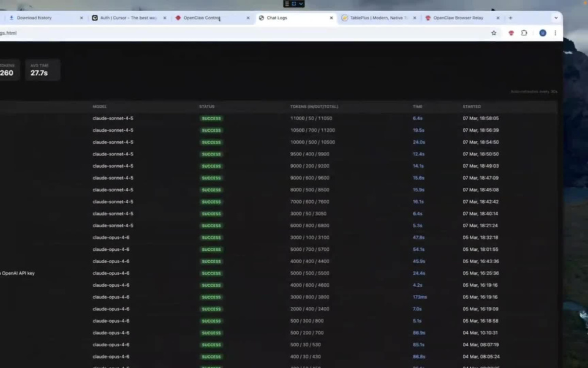Click the OpenAI API key row text
This screenshot has width=588, height=368.
(x=17, y=273)
